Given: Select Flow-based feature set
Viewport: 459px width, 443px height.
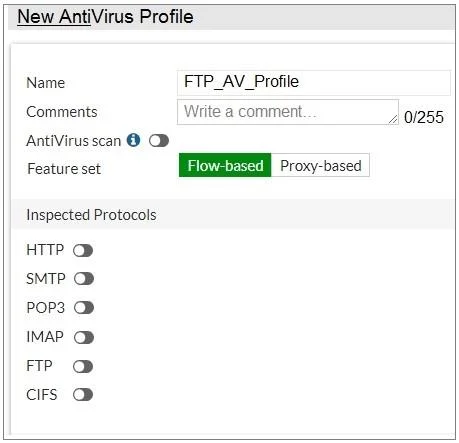Looking at the screenshot, I should point(225,165).
